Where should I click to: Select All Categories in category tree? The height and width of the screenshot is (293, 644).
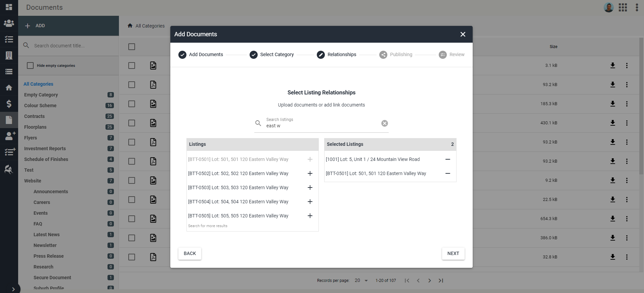pos(38,84)
